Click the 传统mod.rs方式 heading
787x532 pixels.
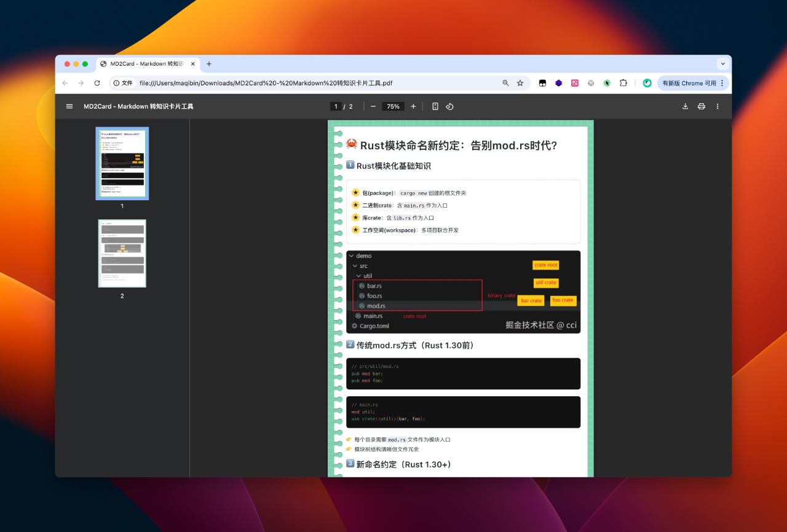coord(411,345)
